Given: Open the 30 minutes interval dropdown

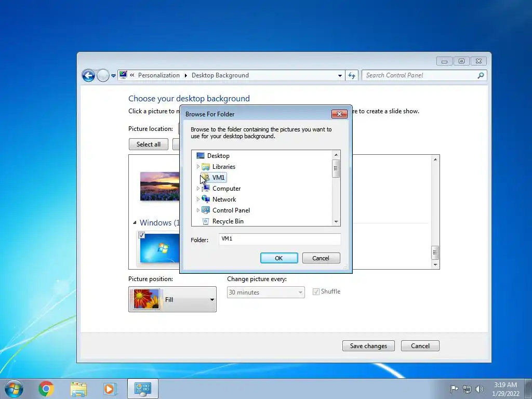Looking at the screenshot, I should point(265,292).
